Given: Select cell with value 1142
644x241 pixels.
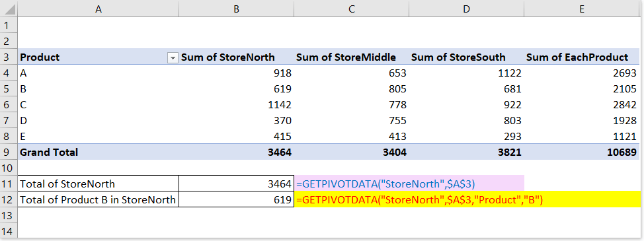Looking at the screenshot, I should point(237,104).
